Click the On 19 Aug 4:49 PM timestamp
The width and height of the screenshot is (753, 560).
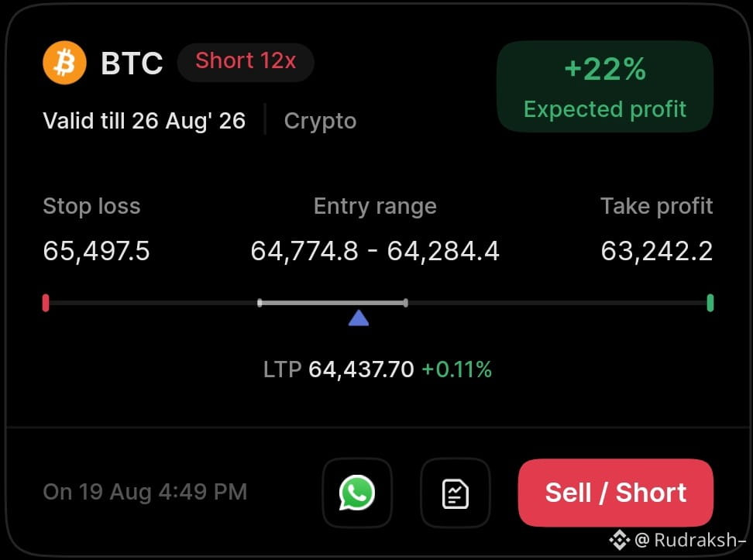(x=145, y=493)
